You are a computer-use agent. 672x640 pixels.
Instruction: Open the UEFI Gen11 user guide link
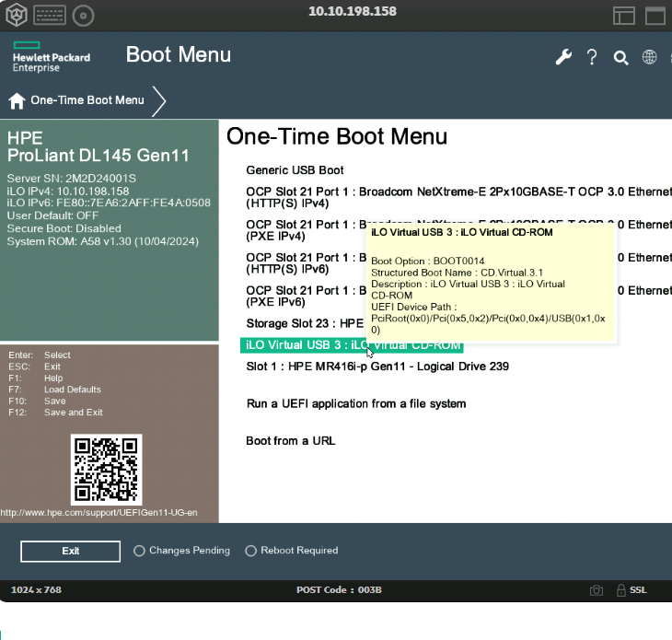[99, 513]
